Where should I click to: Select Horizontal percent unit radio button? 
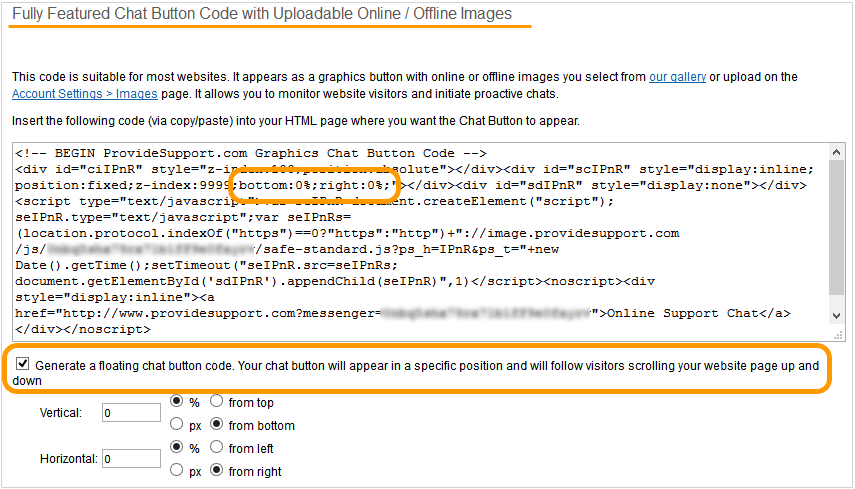176,447
